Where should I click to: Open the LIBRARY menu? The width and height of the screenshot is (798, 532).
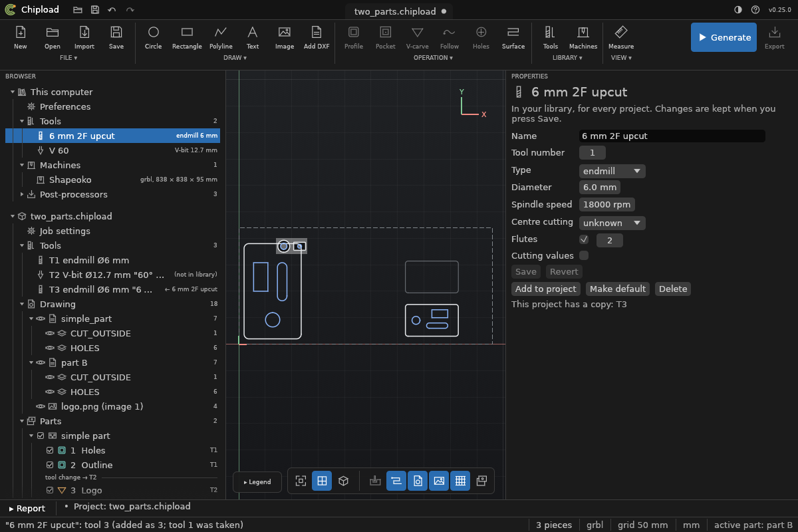pyautogui.click(x=567, y=58)
